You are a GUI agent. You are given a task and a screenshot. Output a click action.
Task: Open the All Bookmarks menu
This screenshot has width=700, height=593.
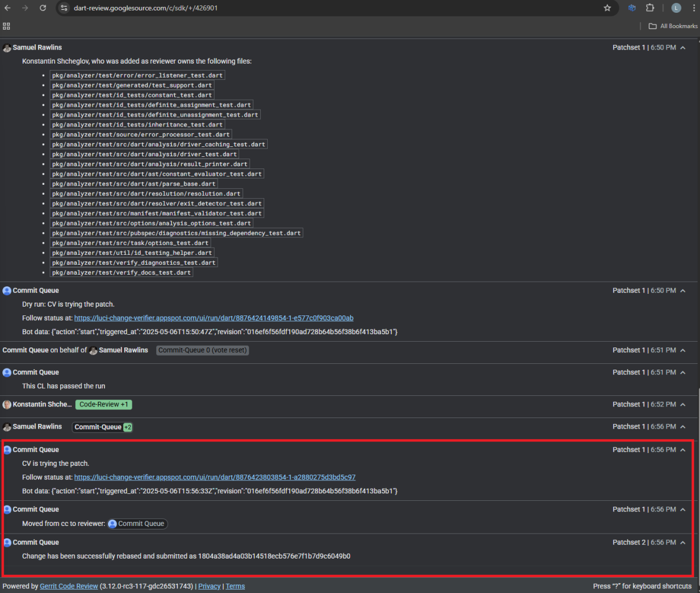[x=672, y=26]
